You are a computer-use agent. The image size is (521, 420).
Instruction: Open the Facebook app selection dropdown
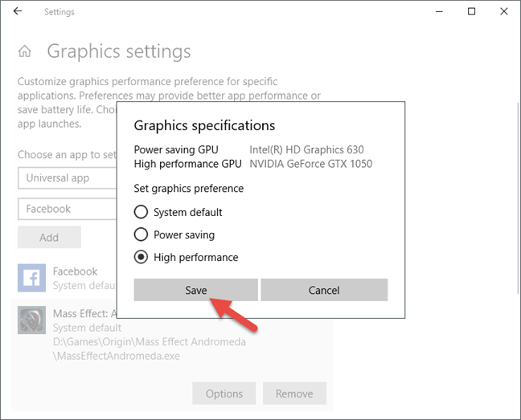click(68, 209)
